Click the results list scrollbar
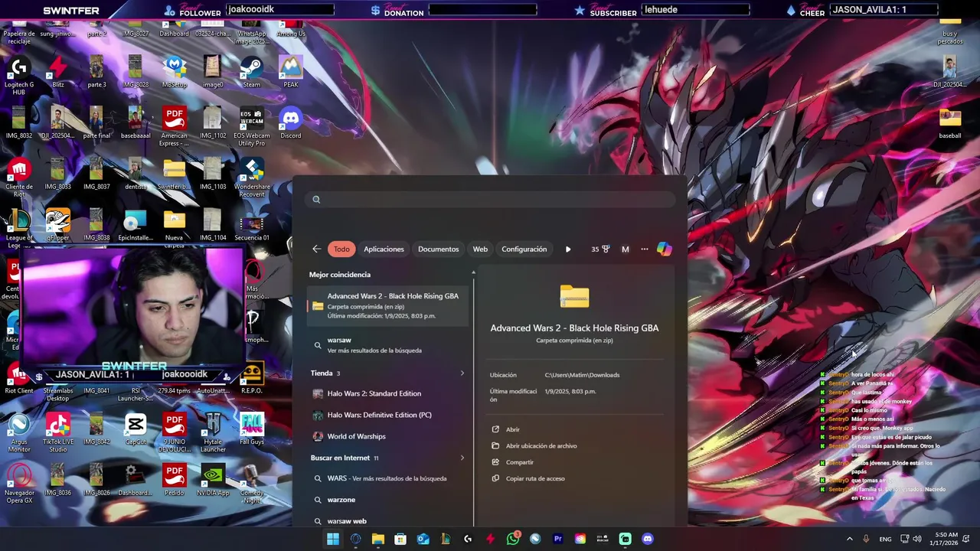Image resolution: width=980 pixels, height=551 pixels. [473, 398]
